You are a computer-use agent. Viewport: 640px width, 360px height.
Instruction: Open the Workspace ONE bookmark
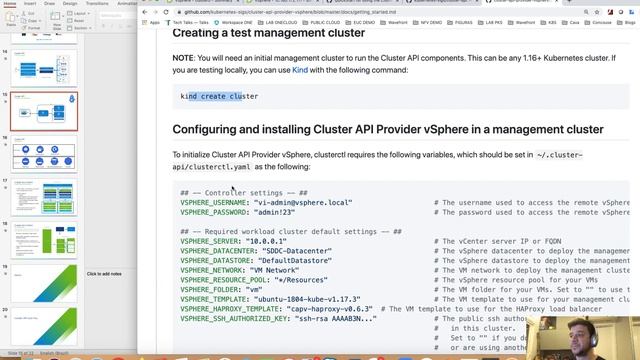click(233, 23)
